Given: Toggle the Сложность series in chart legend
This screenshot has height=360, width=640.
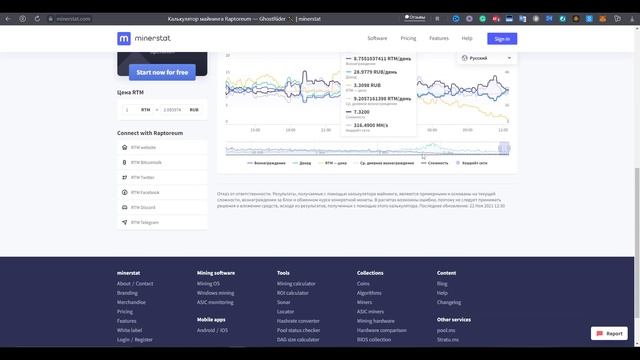Looking at the screenshot, I should coord(435,163).
